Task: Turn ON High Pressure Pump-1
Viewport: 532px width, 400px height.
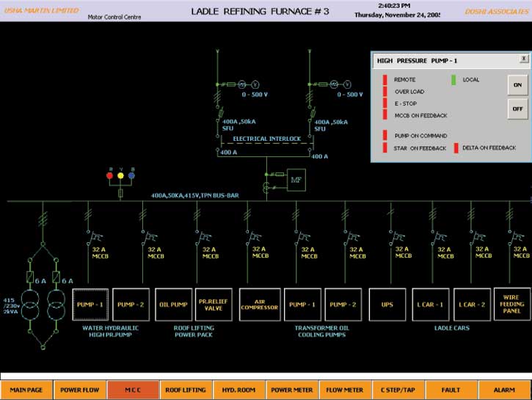Action: [517, 85]
